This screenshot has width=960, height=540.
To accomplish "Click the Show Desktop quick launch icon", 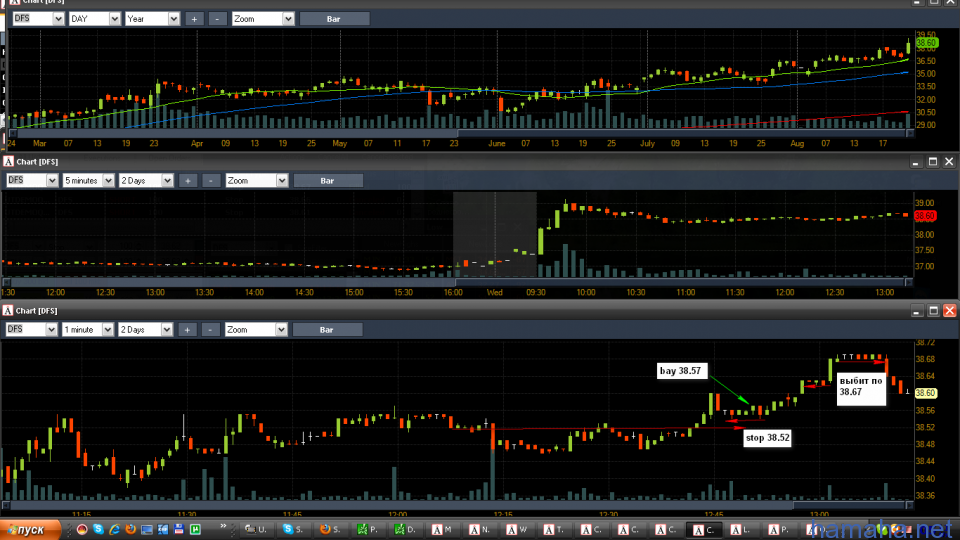I will coord(146,529).
